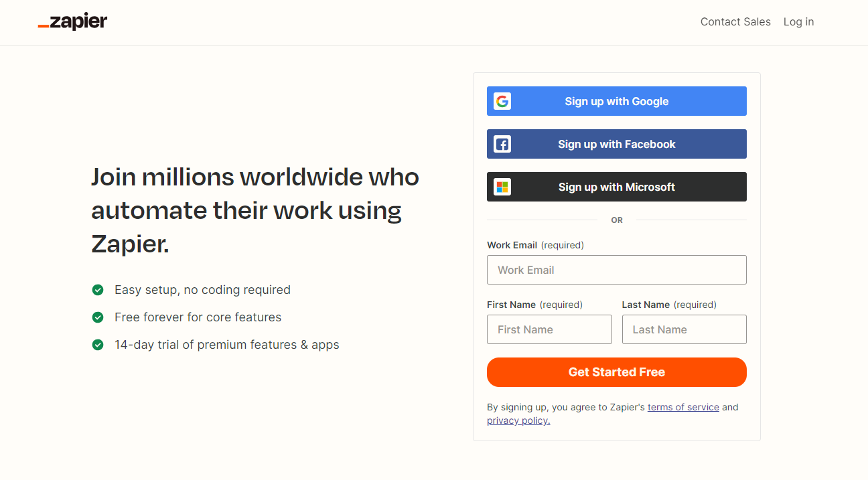Open the privacy policy link

[518, 421]
